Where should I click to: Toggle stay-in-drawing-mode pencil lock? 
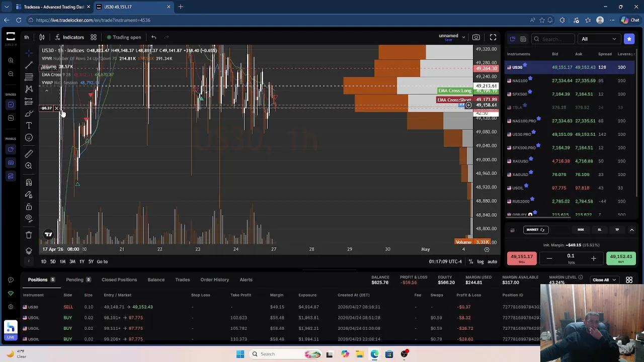29,195
